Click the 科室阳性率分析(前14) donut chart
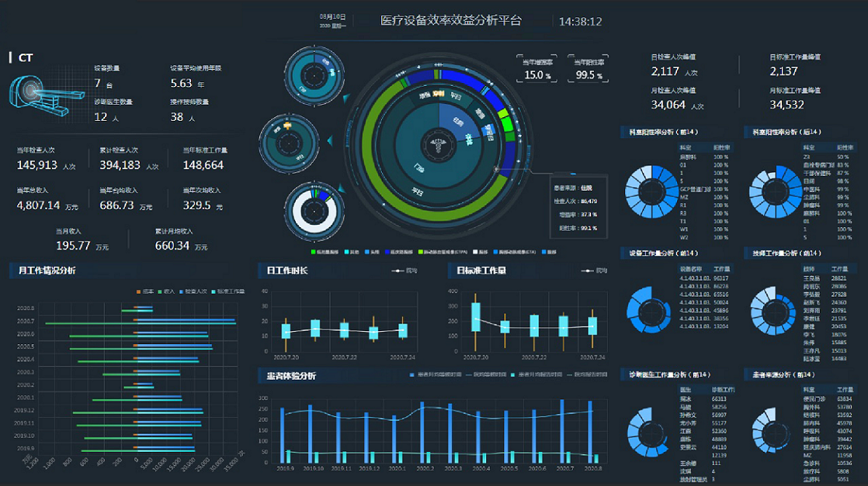Image resolution: width=868 pixels, height=486 pixels. point(650,192)
